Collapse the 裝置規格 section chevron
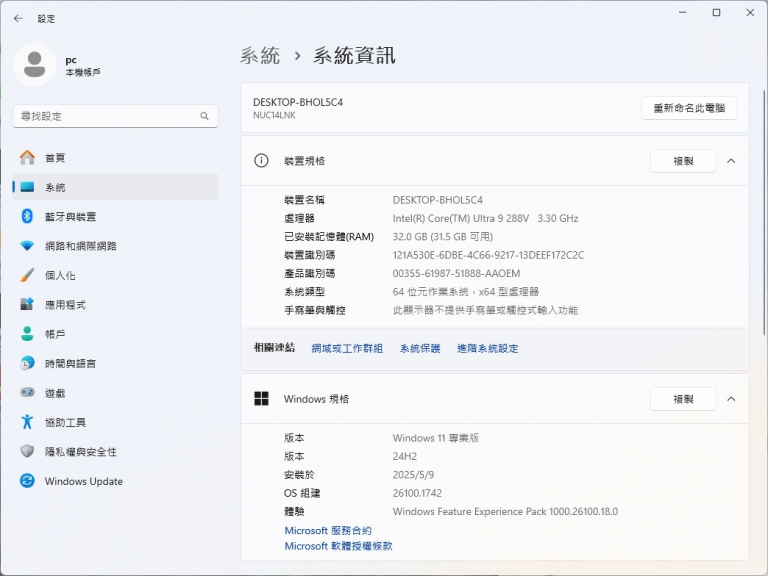Viewport: 768px width, 576px height. click(x=731, y=161)
